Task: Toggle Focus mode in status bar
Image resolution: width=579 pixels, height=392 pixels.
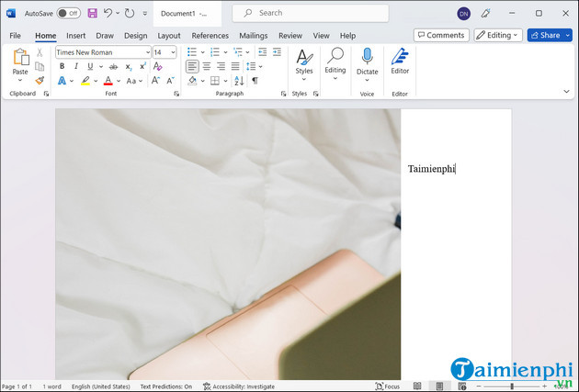Action: tap(387, 386)
